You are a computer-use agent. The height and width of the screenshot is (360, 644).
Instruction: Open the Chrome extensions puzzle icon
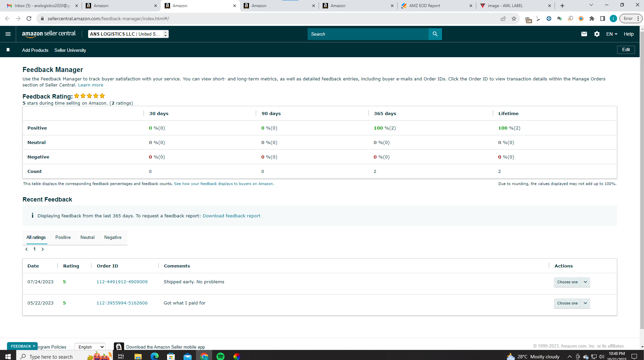pos(592,19)
